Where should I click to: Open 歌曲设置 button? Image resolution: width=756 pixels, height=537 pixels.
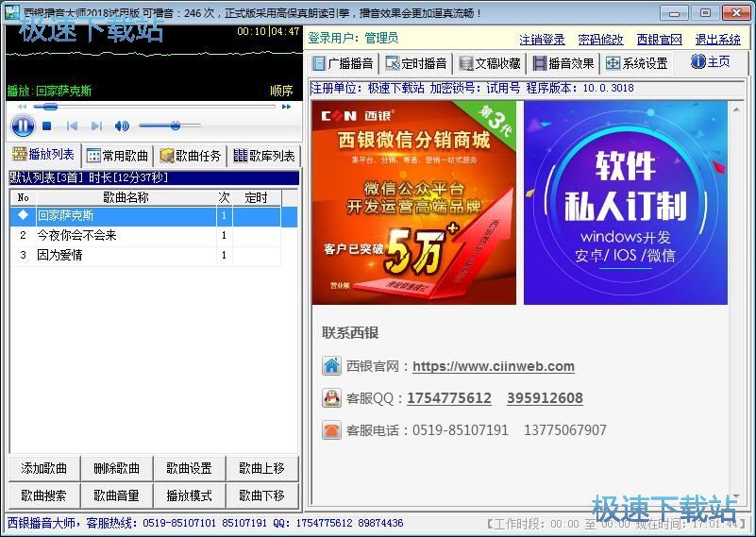point(190,468)
